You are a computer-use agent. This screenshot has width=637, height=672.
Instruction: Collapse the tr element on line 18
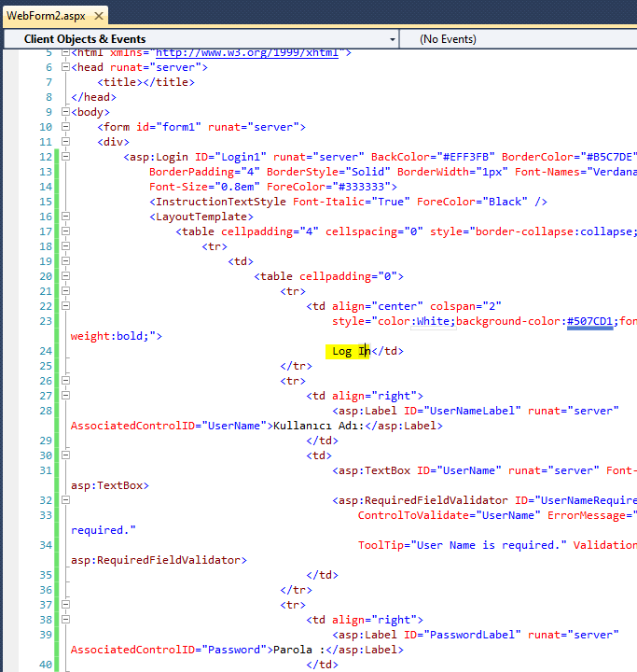[65, 246]
